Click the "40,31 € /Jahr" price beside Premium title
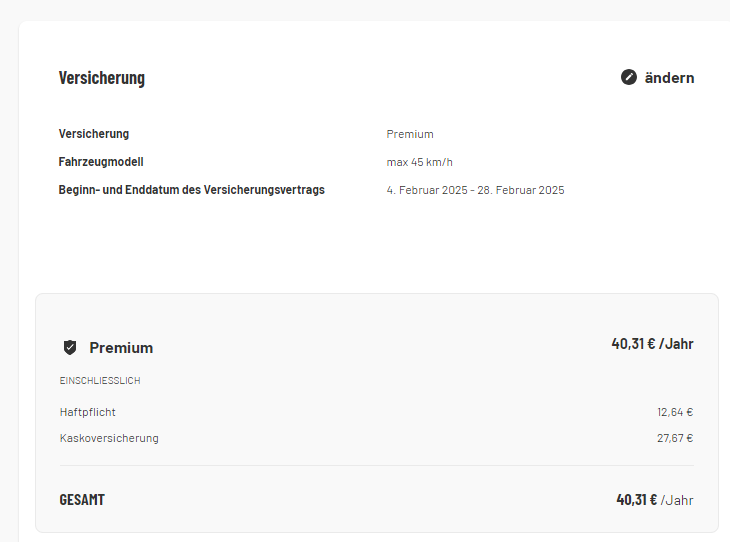730x542 pixels. [x=652, y=344]
